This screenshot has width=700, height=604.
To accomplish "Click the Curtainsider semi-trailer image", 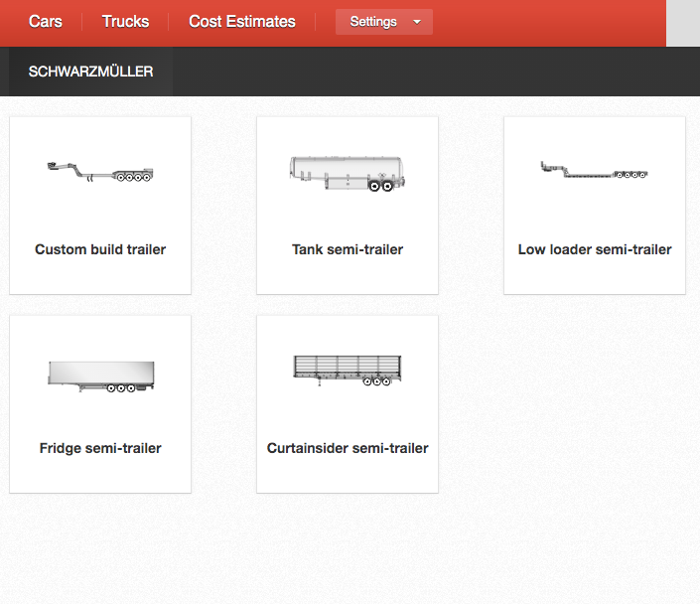I will click(348, 371).
